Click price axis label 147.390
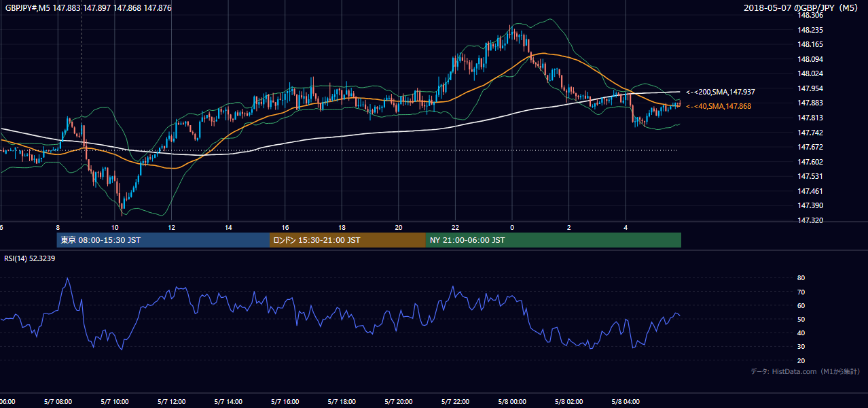The width and height of the screenshot is (868, 408). (810, 205)
